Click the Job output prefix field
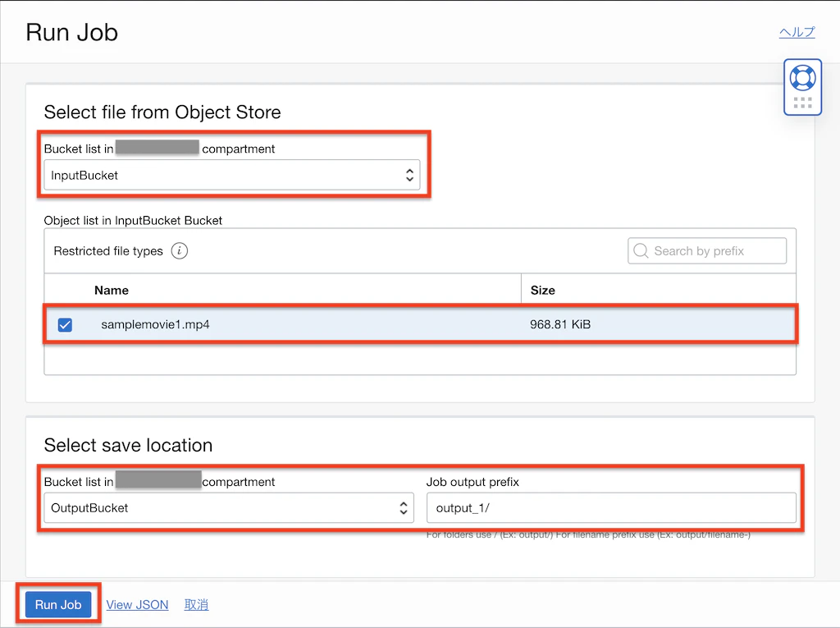The height and width of the screenshot is (628, 840). coord(611,507)
